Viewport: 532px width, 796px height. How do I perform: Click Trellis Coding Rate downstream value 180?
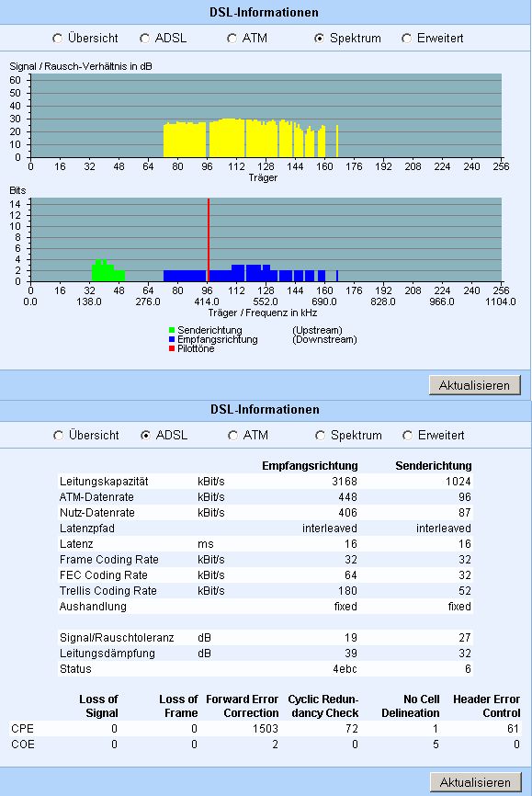click(347, 591)
